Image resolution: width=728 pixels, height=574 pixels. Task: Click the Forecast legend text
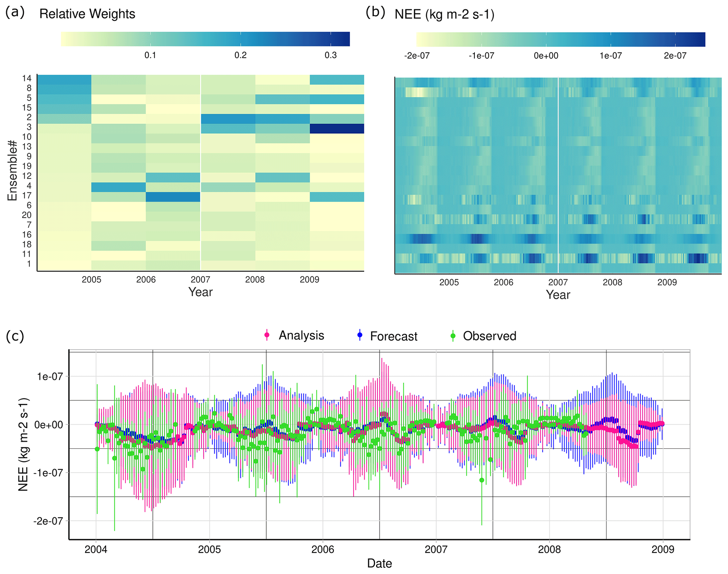[393, 336]
